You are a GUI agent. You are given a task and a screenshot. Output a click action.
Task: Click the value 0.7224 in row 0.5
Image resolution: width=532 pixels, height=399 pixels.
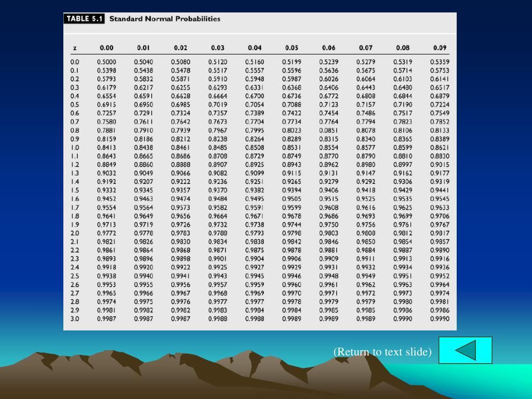pos(440,105)
